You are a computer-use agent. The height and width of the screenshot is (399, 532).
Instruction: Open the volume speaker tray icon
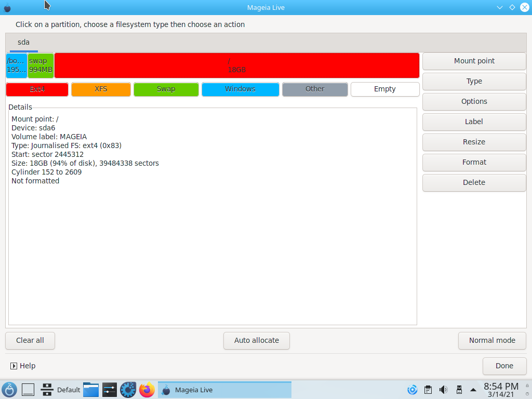pos(444,390)
